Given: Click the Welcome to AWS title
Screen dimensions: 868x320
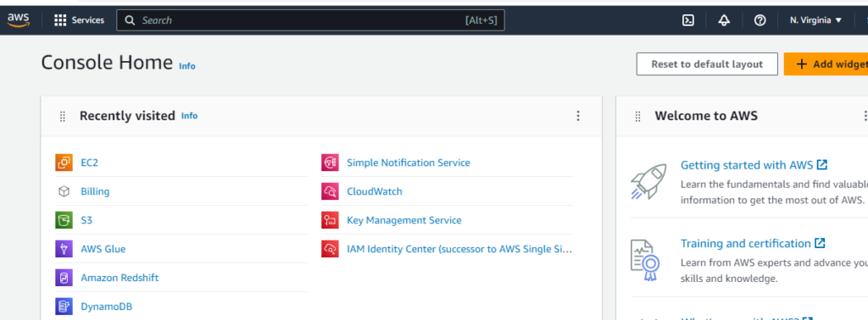Looking at the screenshot, I should [x=706, y=116].
